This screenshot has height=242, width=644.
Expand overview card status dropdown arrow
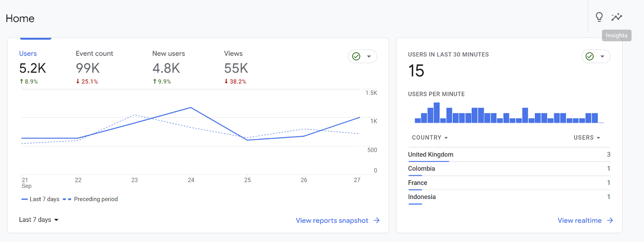(x=369, y=56)
